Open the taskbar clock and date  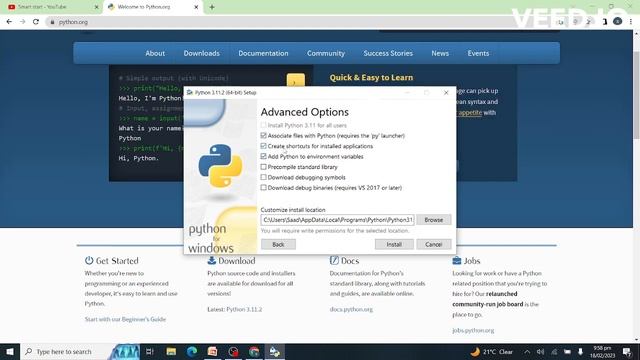tap(602, 352)
